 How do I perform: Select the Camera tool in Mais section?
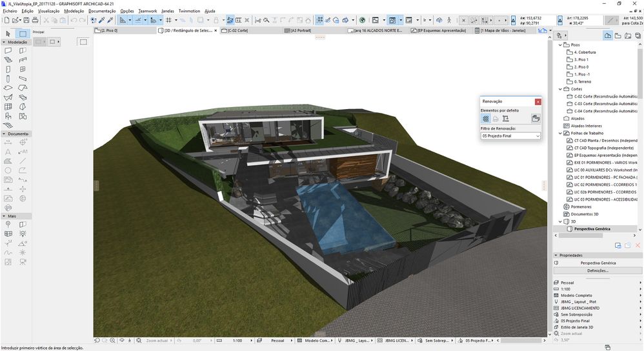pyautogui.click(x=23, y=261)
